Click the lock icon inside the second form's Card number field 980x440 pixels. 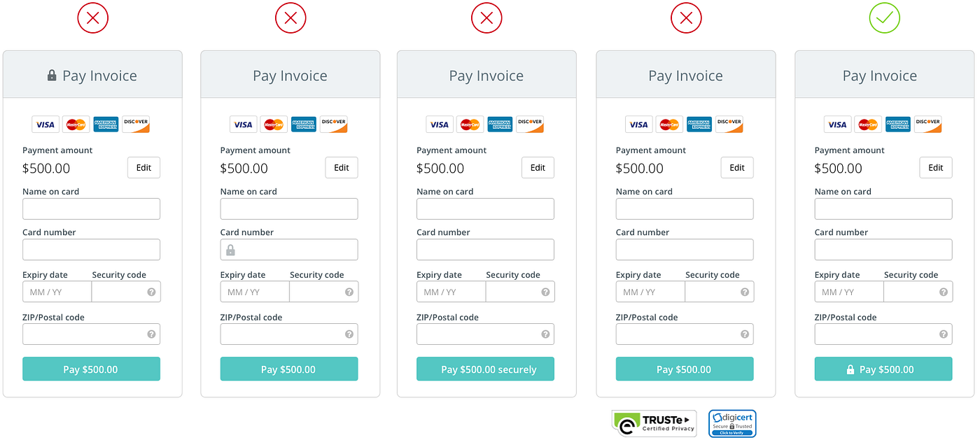[x=232, y=250]
